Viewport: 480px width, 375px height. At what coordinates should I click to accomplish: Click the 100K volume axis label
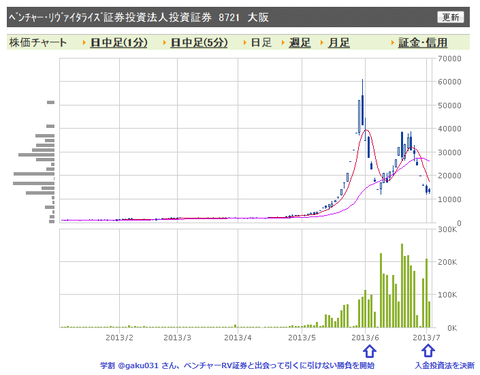pos(447,295)
